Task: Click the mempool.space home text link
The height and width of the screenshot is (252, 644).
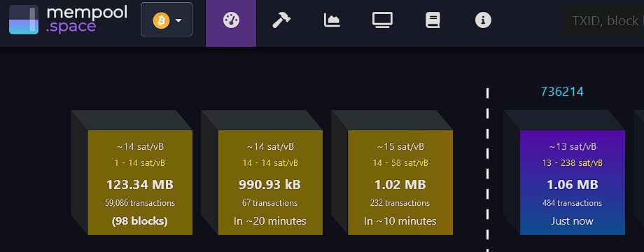Action: [x=87, y=20]
